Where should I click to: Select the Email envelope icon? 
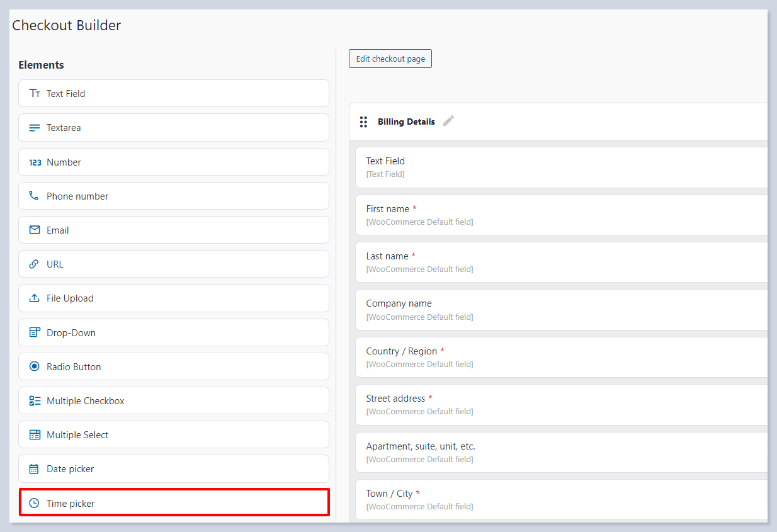(x=35, y=230)
